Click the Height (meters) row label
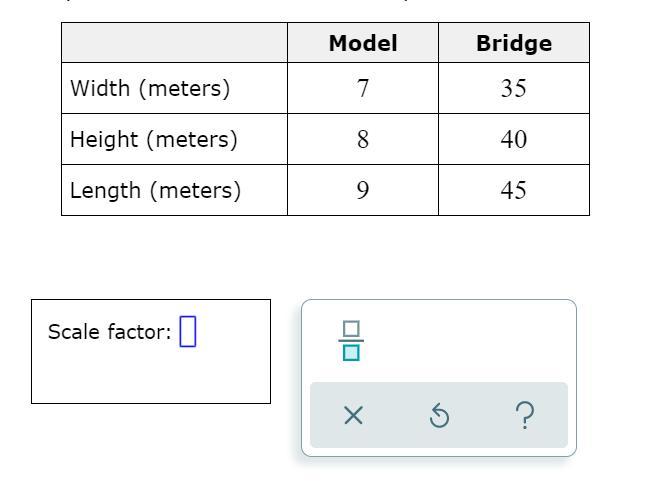The width and height of the screenshot is (663, 486). coord(154,139)
